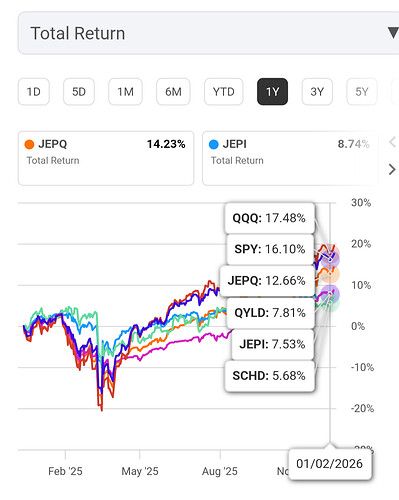Open the Total Return metric dropdown
Image resolution: width=399 pixels, height=500 pixels.
(208, 33)
